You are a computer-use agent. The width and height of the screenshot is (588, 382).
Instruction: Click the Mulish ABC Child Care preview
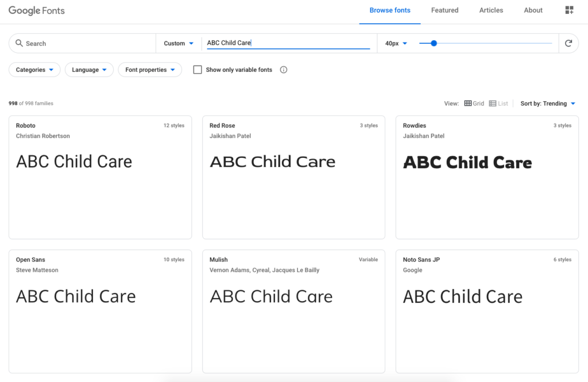(x=271, y=296)
